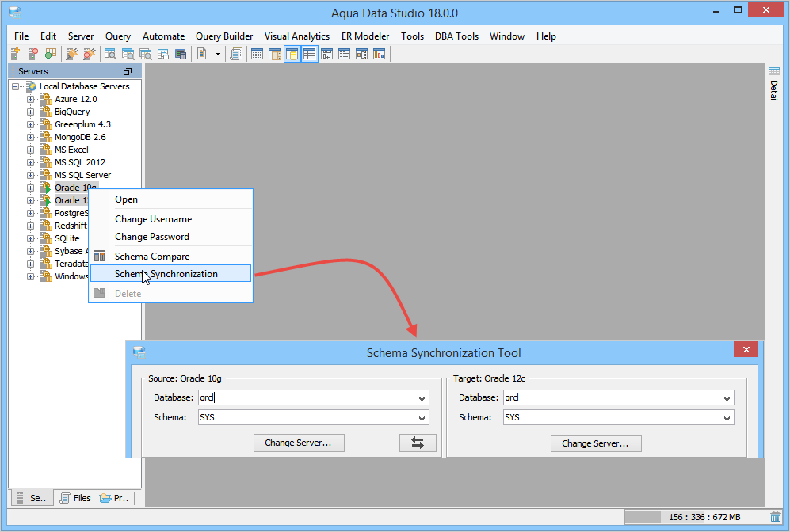The image size is (790, 532).
Task: Click the swap source and target button
Action: 418,443
